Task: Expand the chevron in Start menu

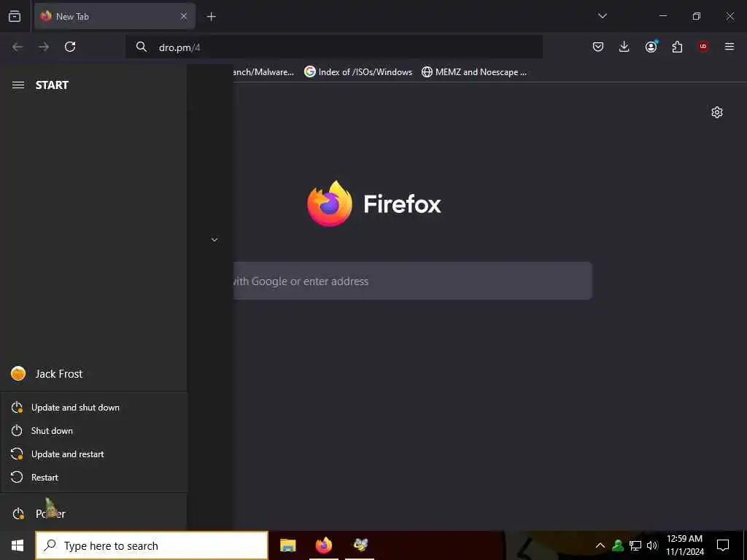Action: click(x=214, y=240)
